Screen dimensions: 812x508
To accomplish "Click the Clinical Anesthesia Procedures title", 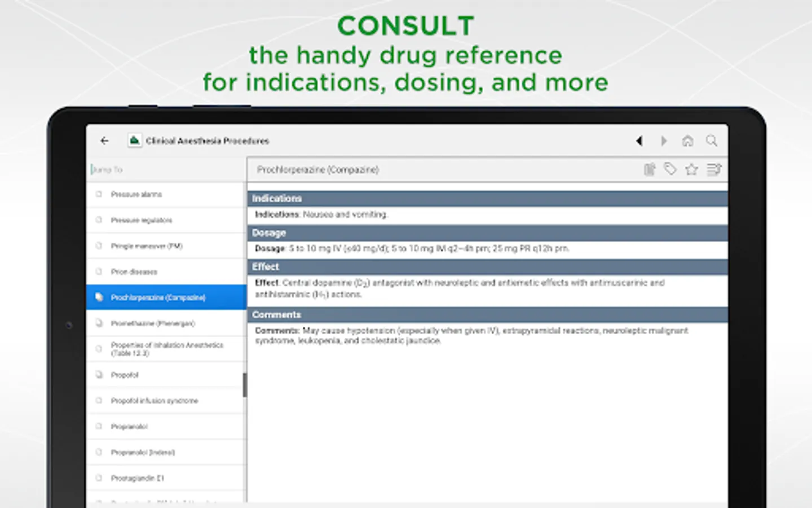I will [x=207, y=141].
